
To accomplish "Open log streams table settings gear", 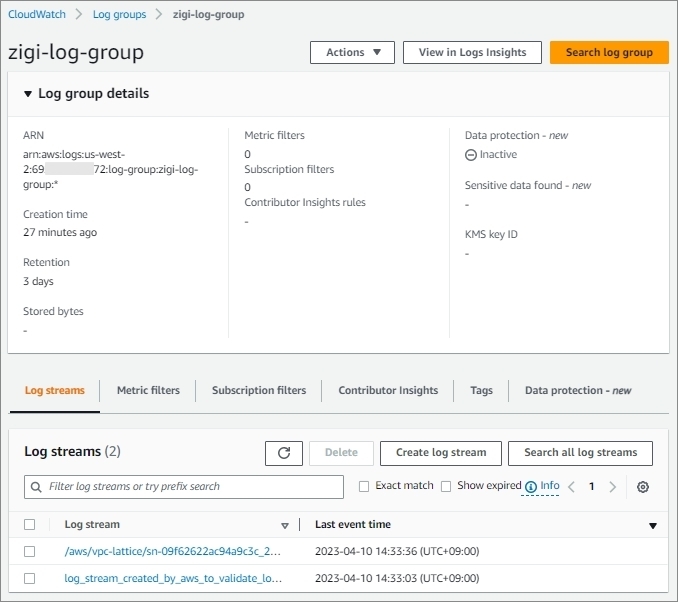I will click(643, 487).
